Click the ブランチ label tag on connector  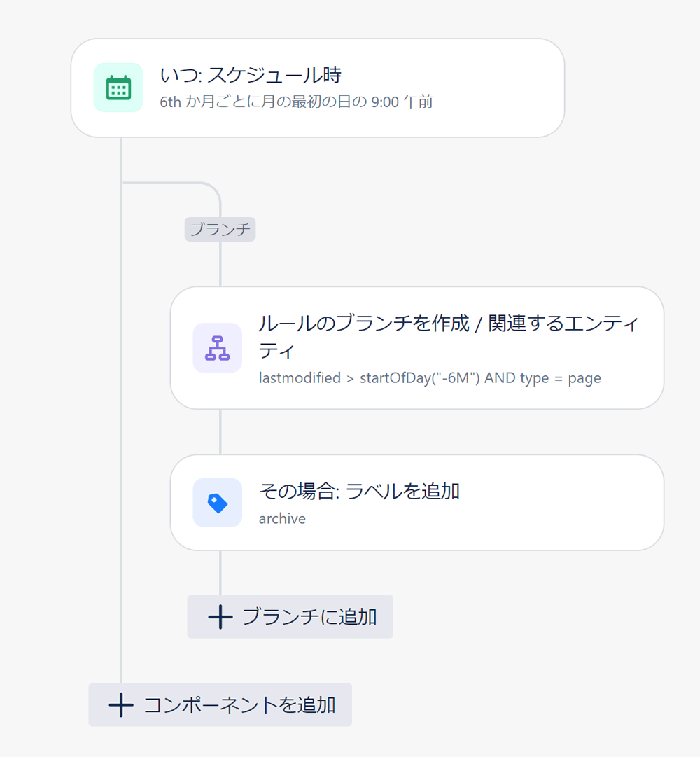pyautogui.click(x=220, y=229)
